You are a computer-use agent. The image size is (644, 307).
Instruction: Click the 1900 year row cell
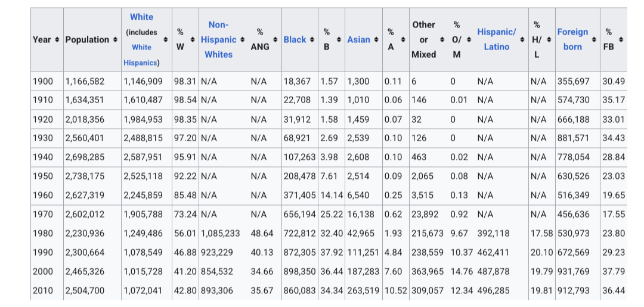[43, 81]
